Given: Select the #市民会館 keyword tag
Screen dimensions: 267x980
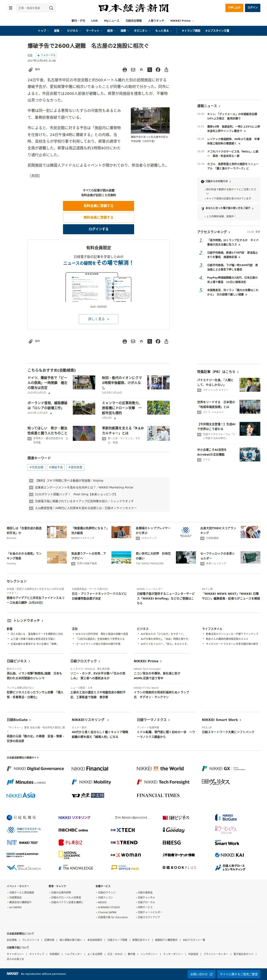Looking at the screenshot, I should coord(37,467).
